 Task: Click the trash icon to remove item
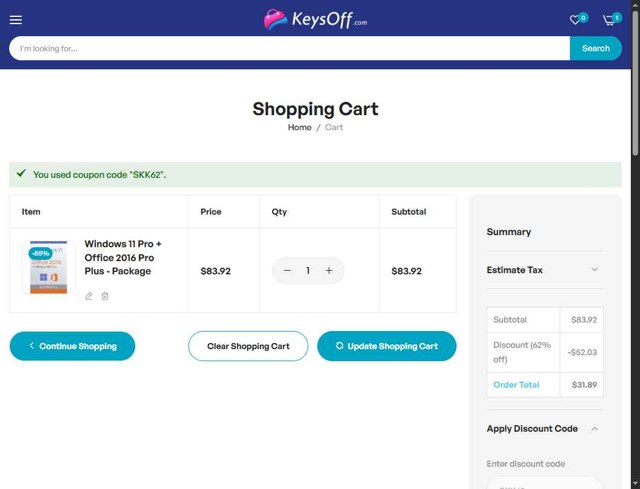click(x=105, y=296)
